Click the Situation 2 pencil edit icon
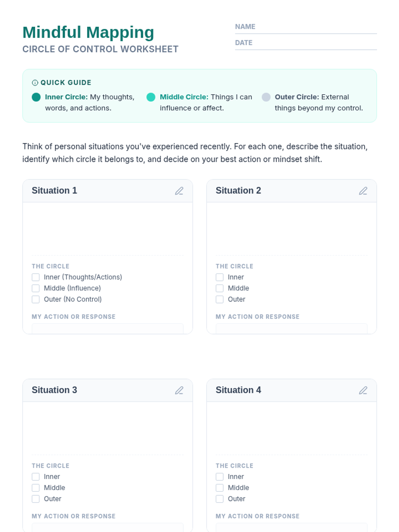This screenshot has height=532, width=399. tap(363, 191)
